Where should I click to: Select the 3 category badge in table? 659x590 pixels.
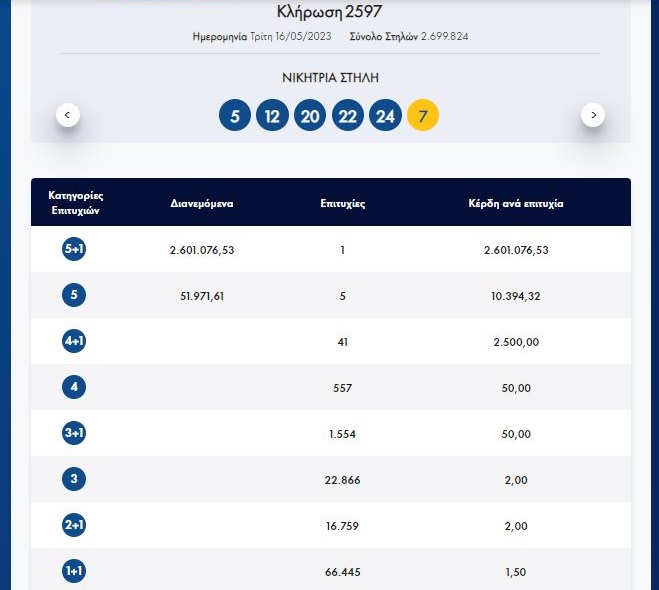74,480
